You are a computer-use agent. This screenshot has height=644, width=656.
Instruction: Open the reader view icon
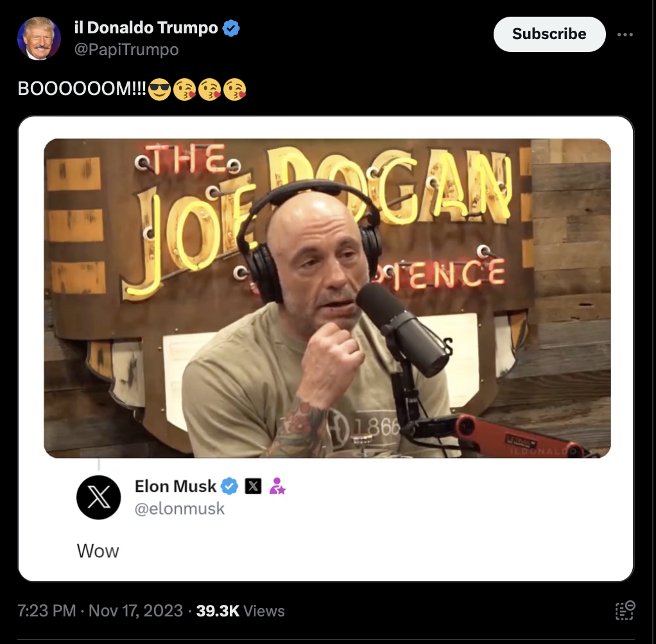625,611
